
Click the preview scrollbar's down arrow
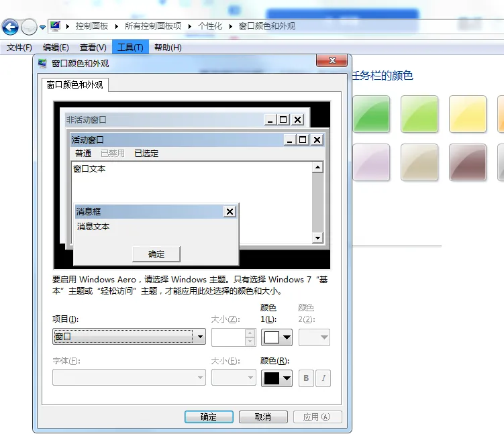click(318, 237)
